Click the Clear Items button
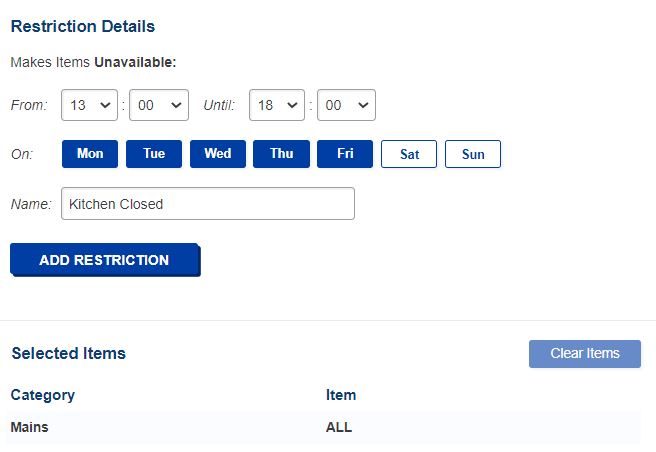The width and height of the screenshot is (656, 452). coord(585,353)
